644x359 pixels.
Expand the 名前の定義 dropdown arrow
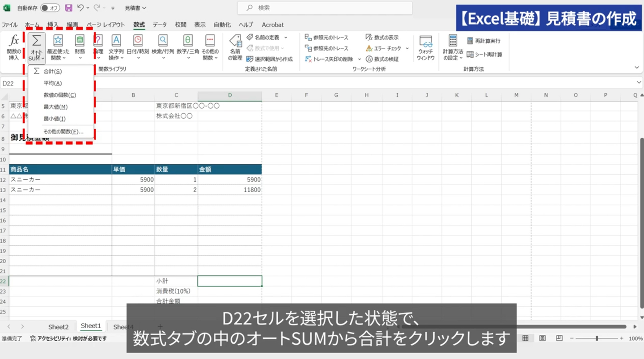pyautogui.click(x=286, y=38)
